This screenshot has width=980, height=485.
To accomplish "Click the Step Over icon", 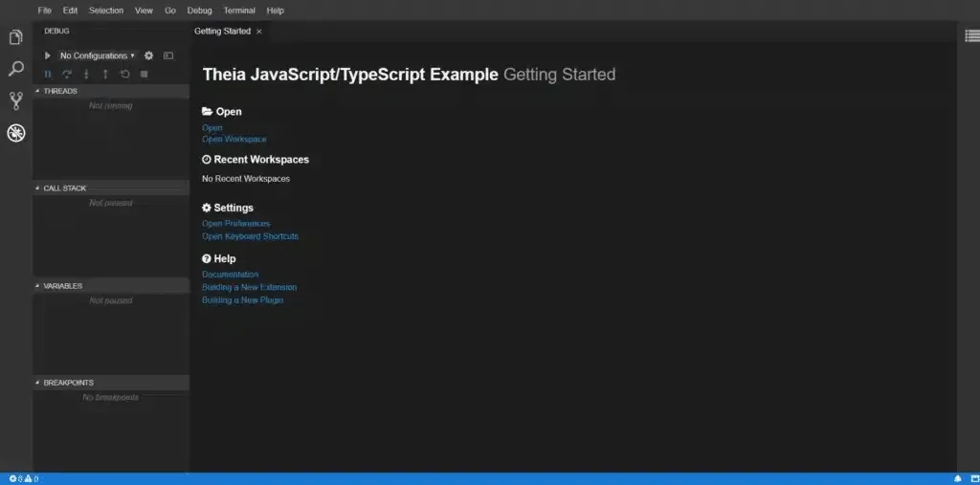I will click(67, 74).
